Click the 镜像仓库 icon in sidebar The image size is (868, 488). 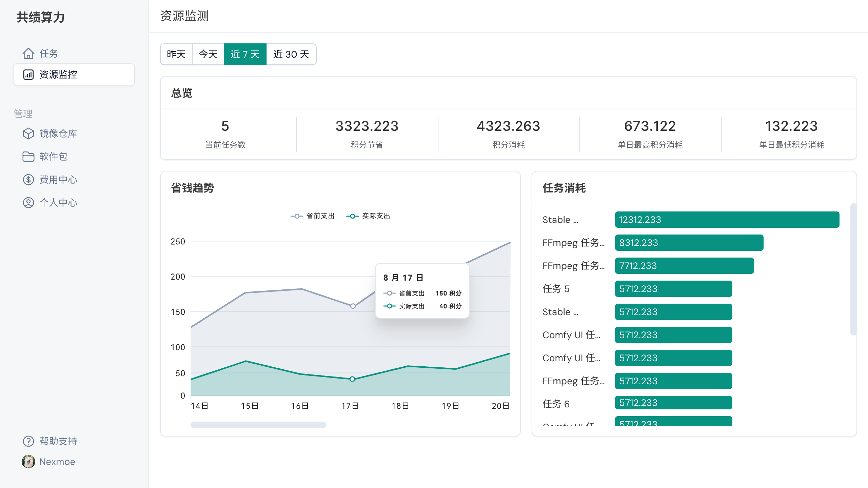[28, 134]
